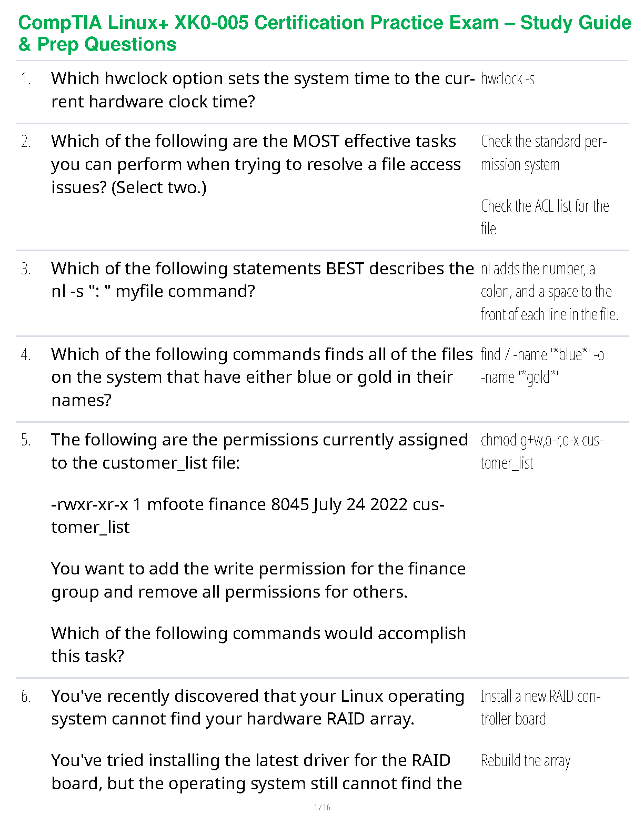Click the file access issues question
Viewport: 644px width, 834px height.
coord(256,164)
